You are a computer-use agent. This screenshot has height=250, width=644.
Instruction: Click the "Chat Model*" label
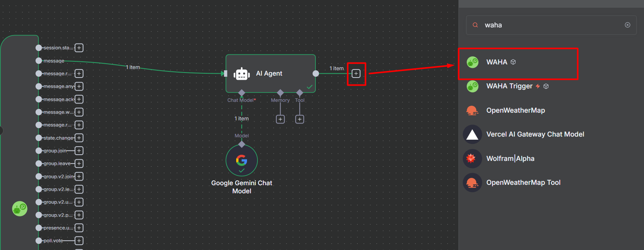coord(242,100)
